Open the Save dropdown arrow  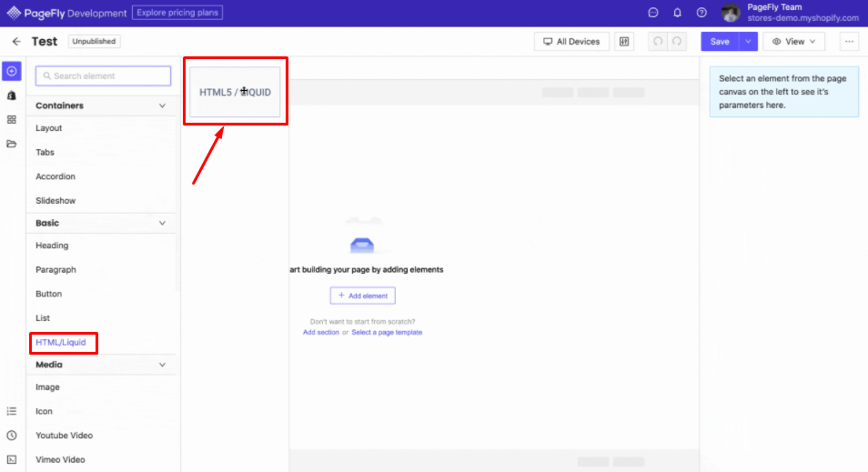click(x=747, y=42)
